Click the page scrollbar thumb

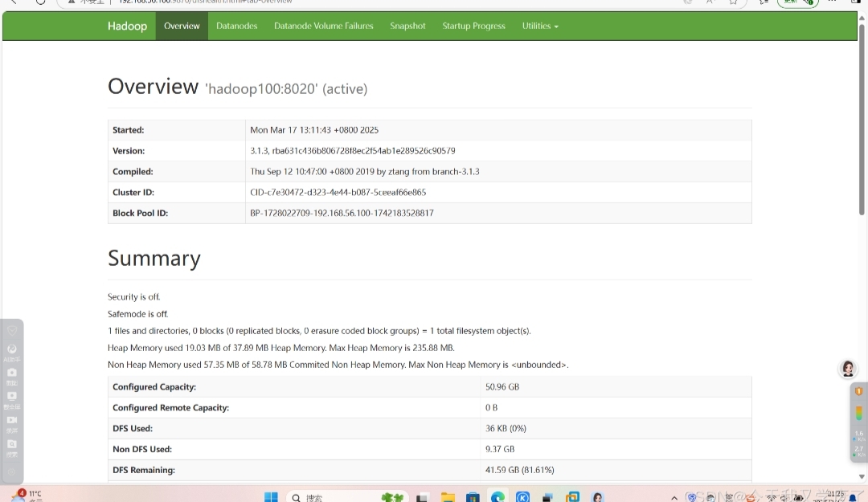pyautogui.click(x=862, y=119)
